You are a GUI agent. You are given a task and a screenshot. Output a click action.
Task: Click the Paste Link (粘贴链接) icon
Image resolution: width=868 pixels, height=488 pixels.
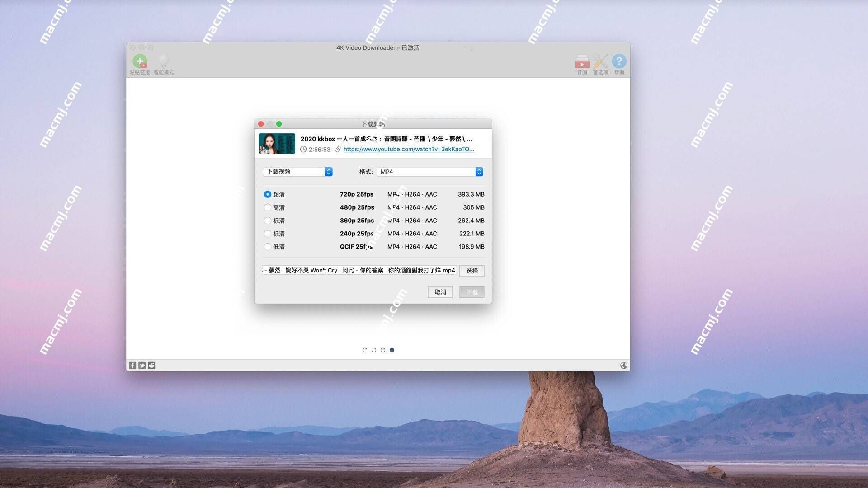pyautogui.click(x=140, y=61)
